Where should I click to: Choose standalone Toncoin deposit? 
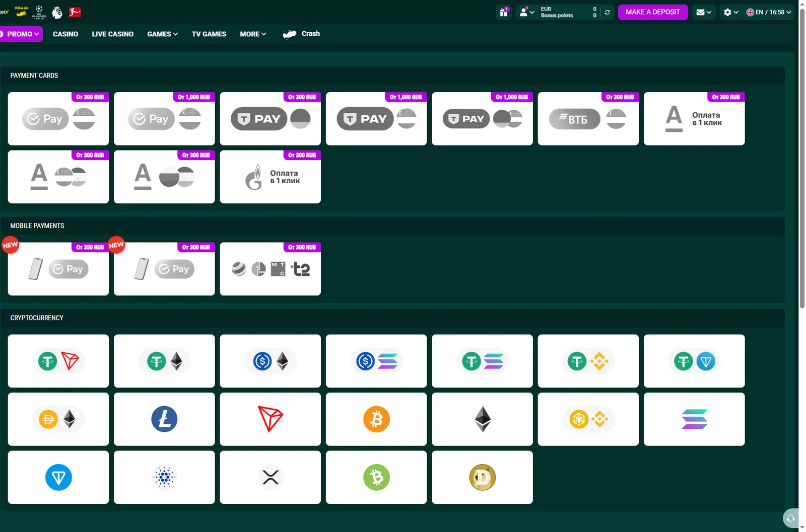[58, 477]
